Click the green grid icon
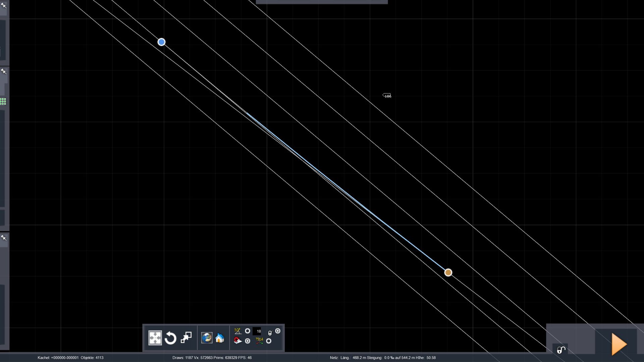 pos(3,102)
